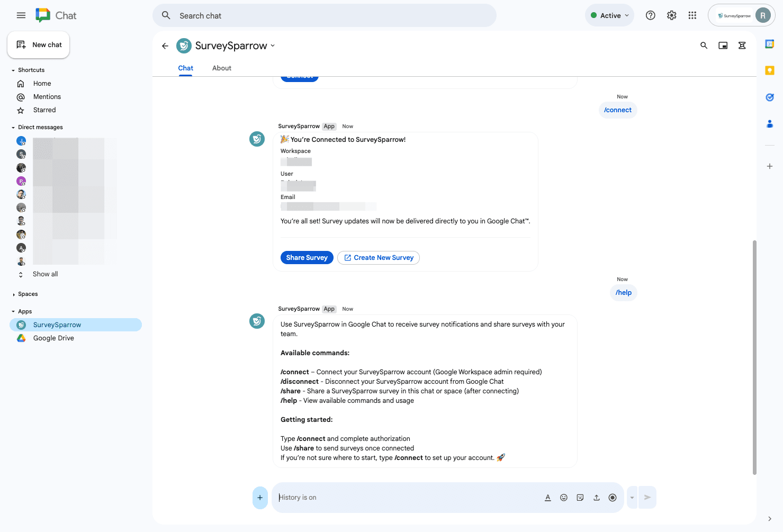The image size is (783, 532).
Task: Collapse the Apps section in the sidebar
Action: pos(13,312)
